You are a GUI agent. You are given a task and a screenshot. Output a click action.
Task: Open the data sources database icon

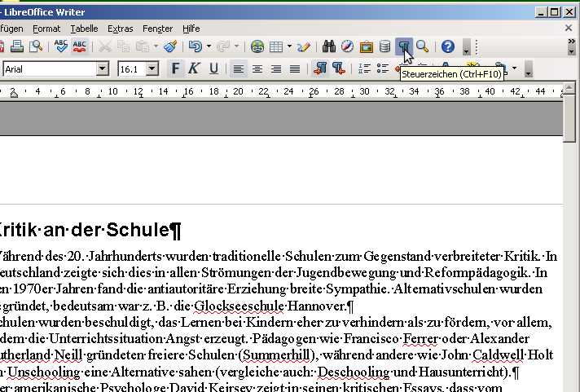(385, 46)
